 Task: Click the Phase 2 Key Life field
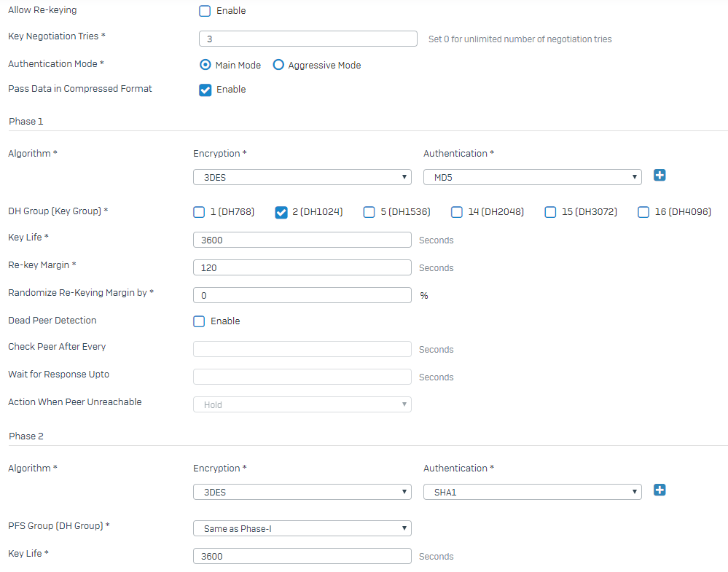pos(302,556)
